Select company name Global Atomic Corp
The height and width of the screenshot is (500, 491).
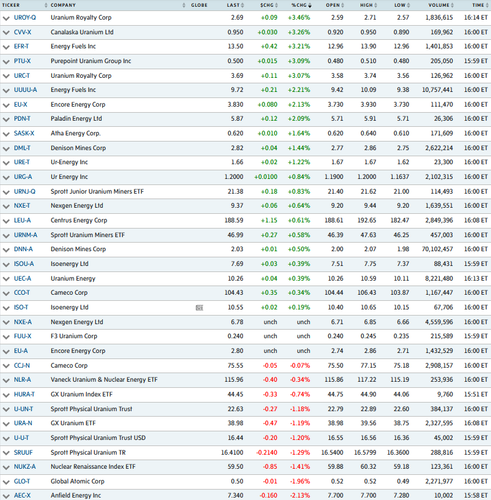(x=77, y=481)
